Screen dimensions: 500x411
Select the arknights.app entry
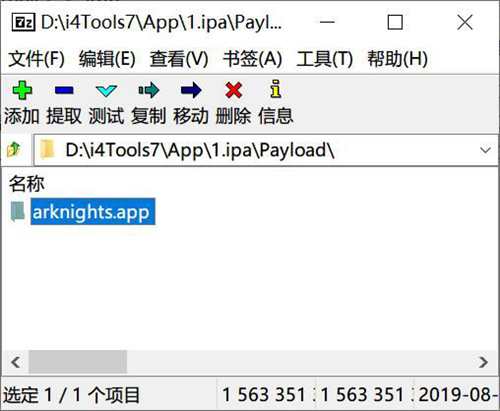[93, 212]
